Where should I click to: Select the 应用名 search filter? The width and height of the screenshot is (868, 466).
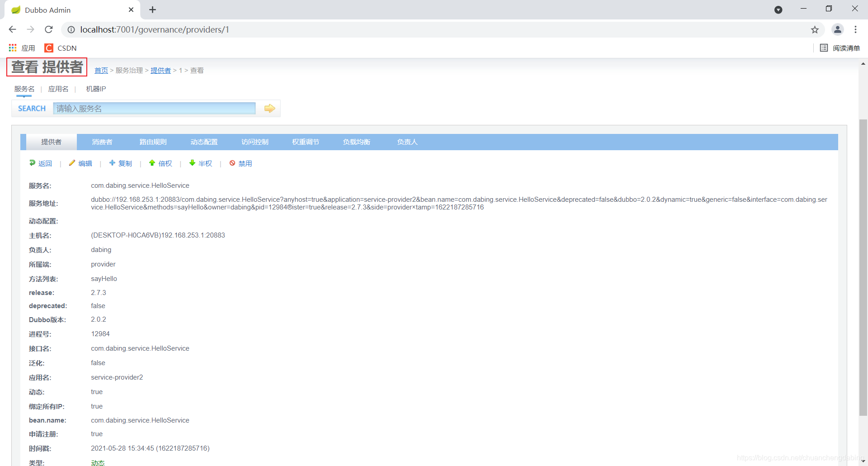[x=58, y=89]
